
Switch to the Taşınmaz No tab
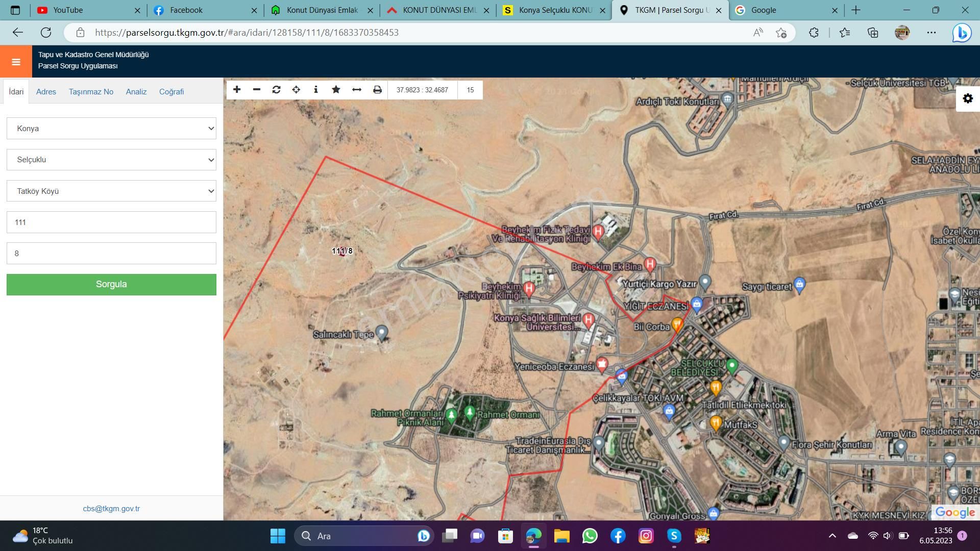91,92
